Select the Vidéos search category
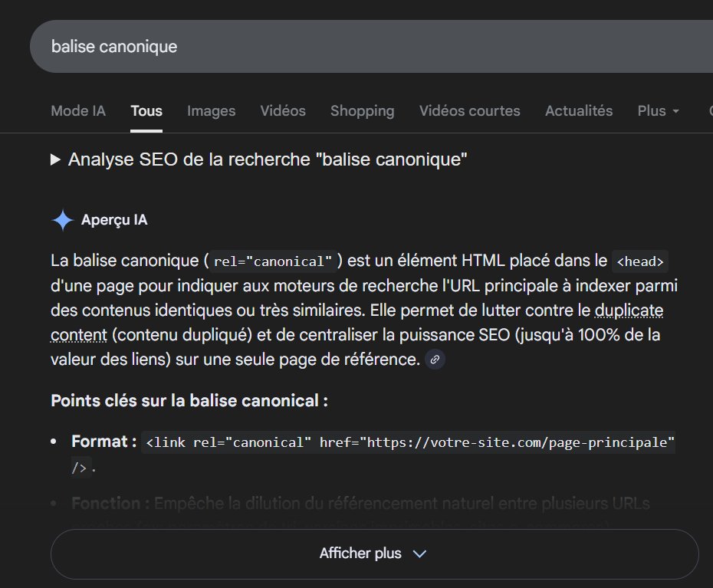The height and width of the screenshot is (588, 713). (282, 111)
